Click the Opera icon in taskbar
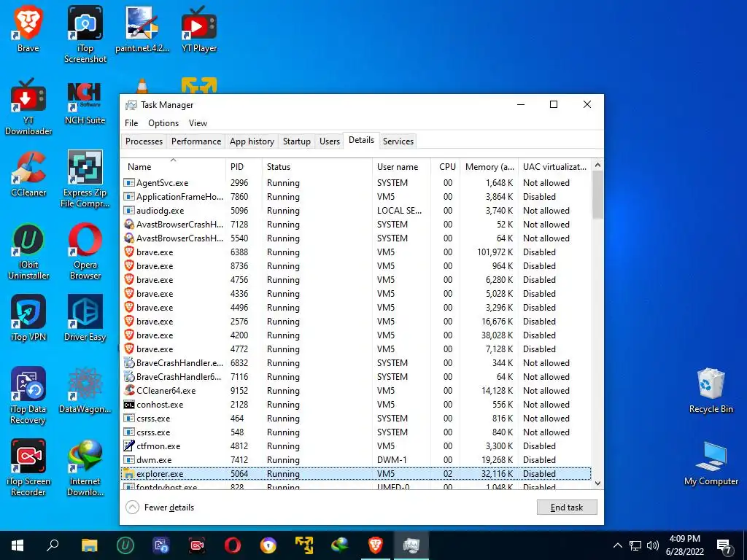 click(x=233, y=545)
